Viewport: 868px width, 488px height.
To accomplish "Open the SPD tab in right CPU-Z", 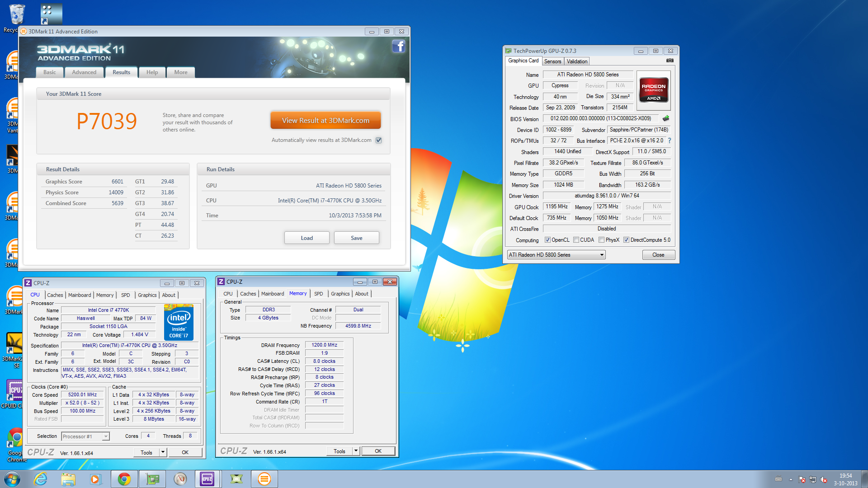I will point(319,294).
